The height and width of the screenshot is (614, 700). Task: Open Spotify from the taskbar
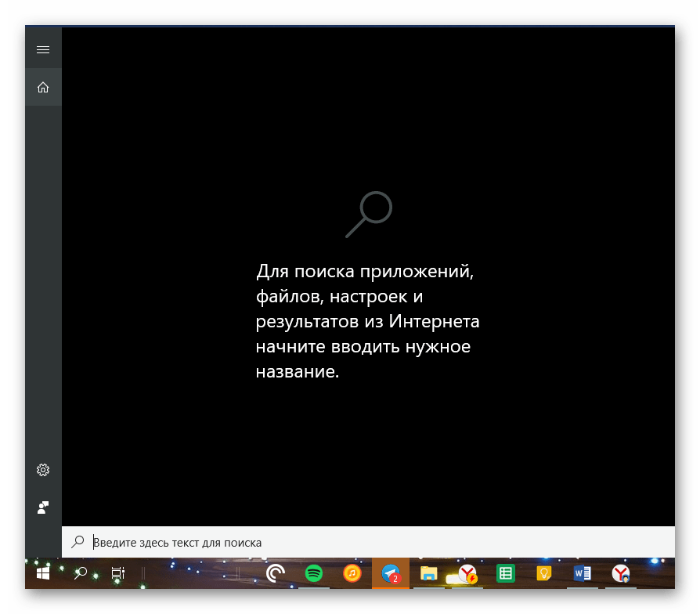[x=314, y=574]
